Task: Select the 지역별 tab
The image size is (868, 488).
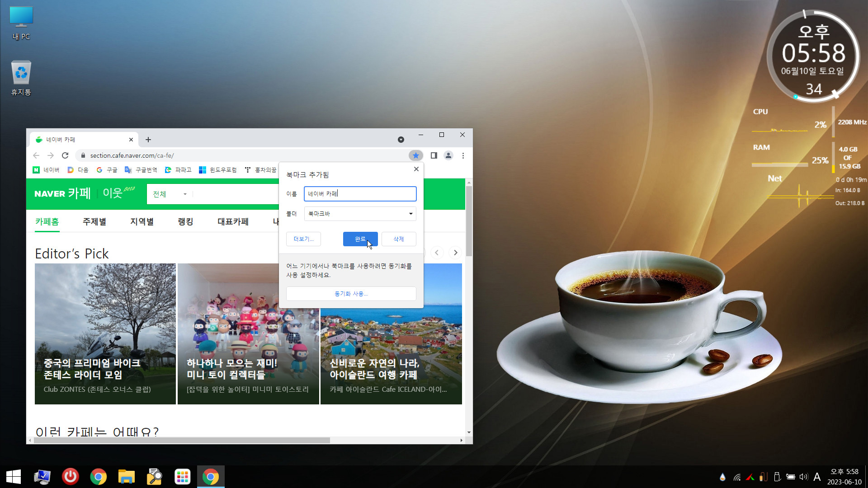Action: 142,222
